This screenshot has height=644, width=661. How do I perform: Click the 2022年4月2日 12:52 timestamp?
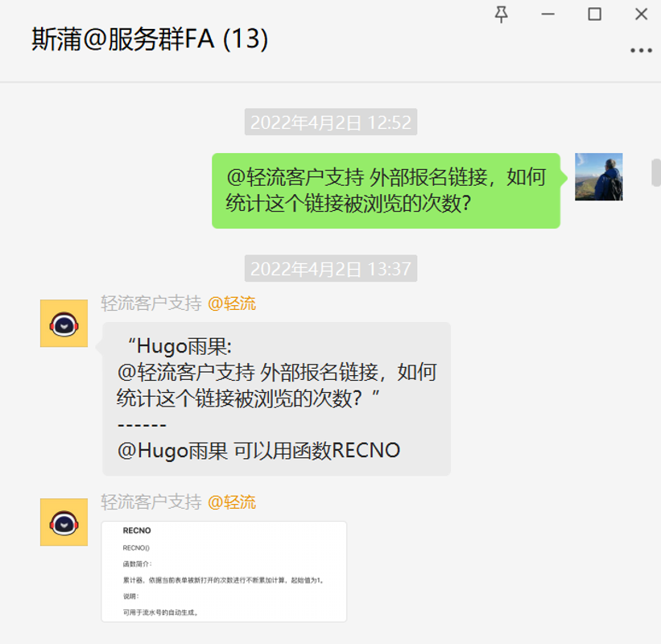[x=331, y=122]
